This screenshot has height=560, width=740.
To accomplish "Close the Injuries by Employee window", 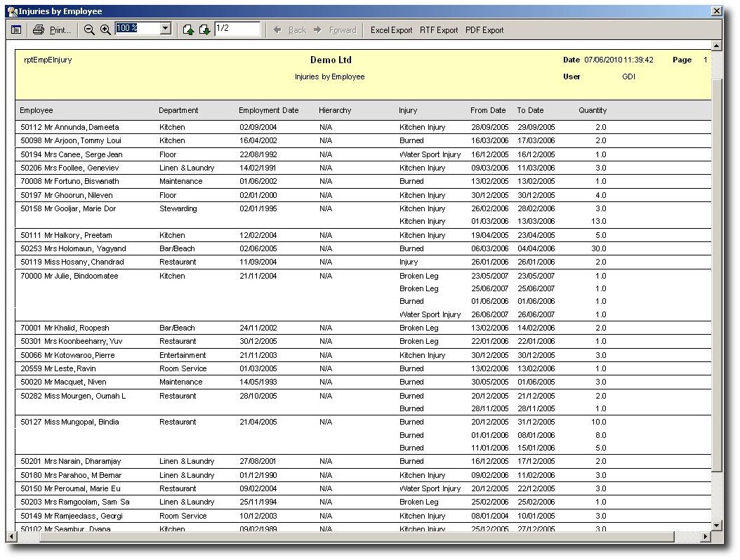I will click(716, 11).
